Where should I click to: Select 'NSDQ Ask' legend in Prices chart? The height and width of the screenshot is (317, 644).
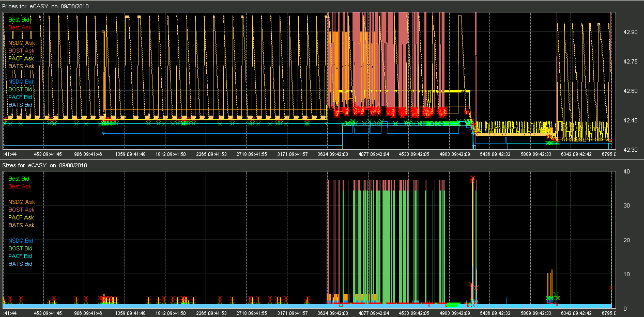[x=21, y=43]
